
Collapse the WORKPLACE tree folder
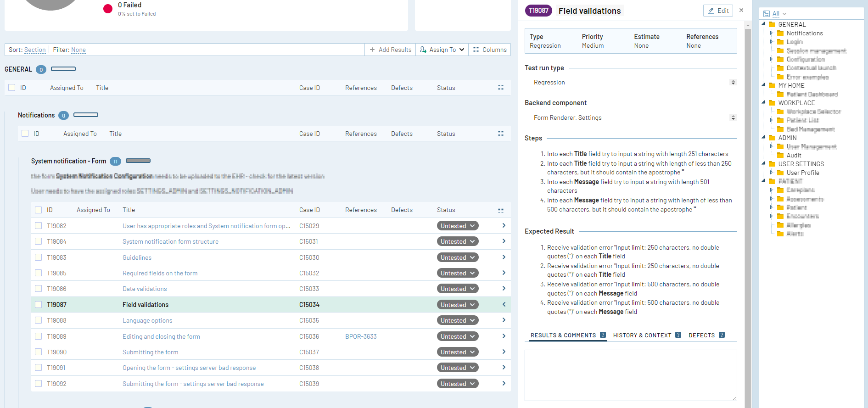pyautogui.click(x=763, y=102)
